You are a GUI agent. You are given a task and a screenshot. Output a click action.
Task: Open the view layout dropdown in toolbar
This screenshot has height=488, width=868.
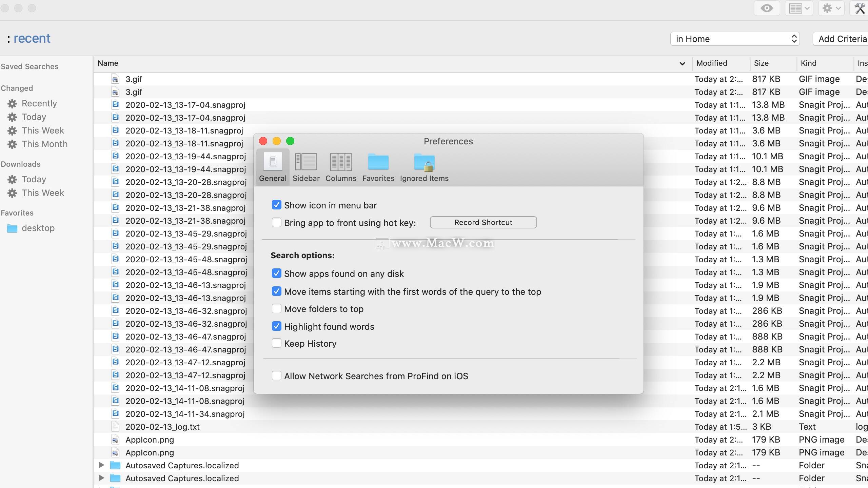coord(799,8)
